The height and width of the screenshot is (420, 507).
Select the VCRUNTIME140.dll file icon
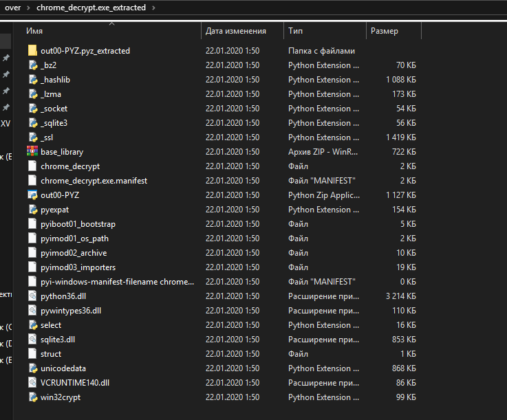(32, 383)
